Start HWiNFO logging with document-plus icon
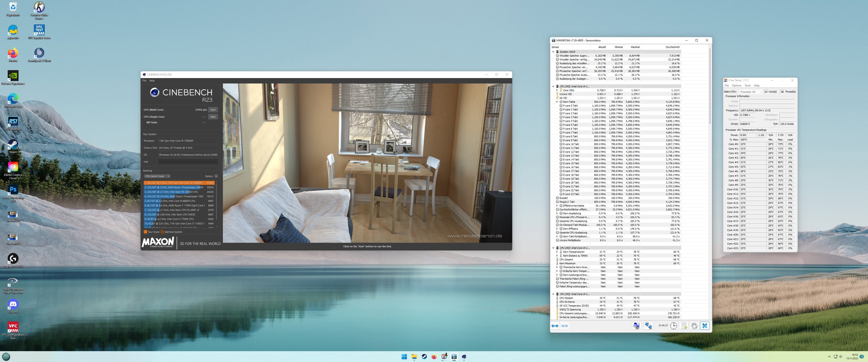The height and width of the screenshot is (362, 868). (x=684, y=326)
